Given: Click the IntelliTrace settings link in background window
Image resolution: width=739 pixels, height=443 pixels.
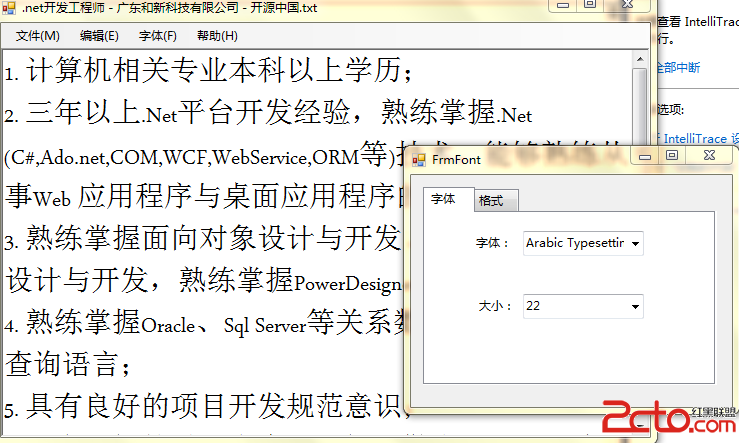Looking at the screenshot, I should 698,138.
